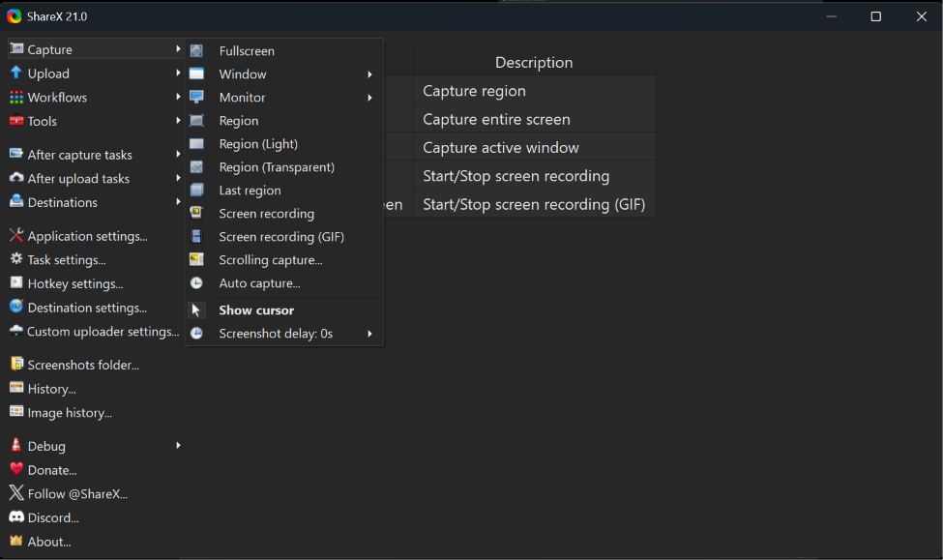Expand the Monitor submenu arrow
Viewport: 943px width, 560px height.
point(369,98)
